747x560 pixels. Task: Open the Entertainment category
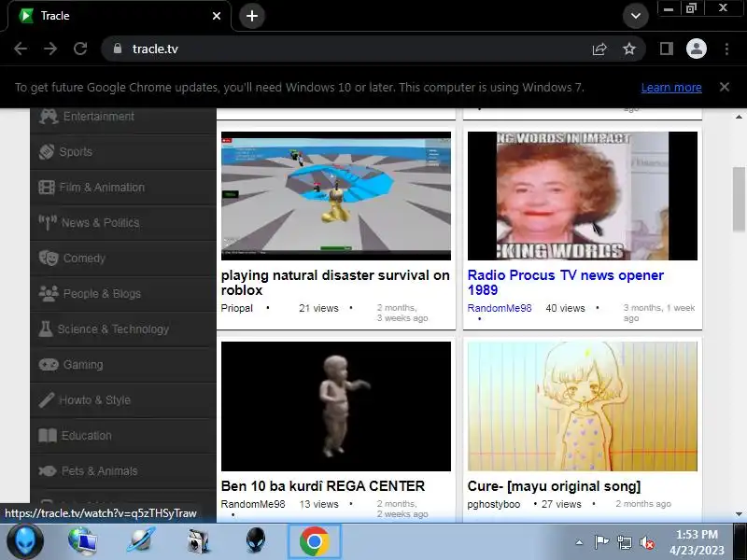[123, 116]
